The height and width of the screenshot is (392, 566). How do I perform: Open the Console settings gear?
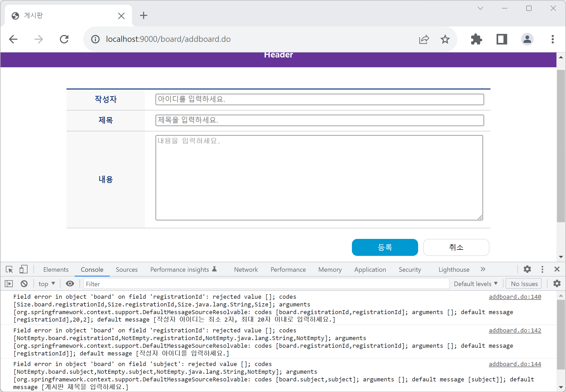pyautogui.click(x=557, y=284)
